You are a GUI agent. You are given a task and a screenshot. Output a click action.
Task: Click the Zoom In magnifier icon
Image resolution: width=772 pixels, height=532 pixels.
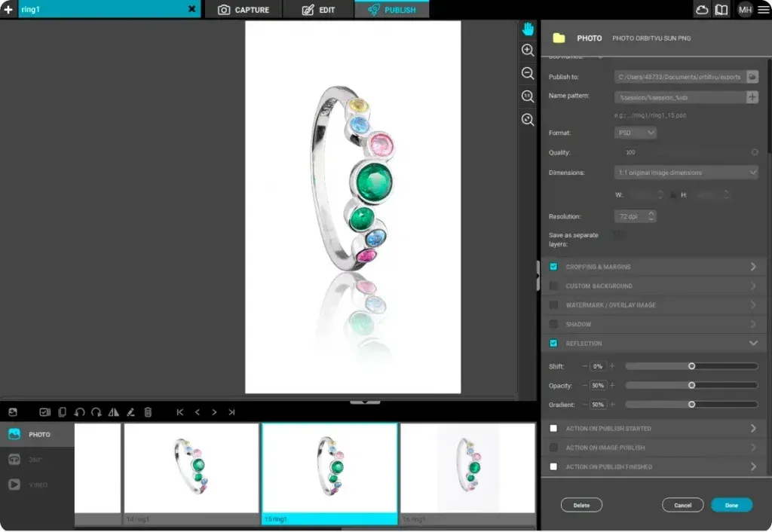click(528, 50)
